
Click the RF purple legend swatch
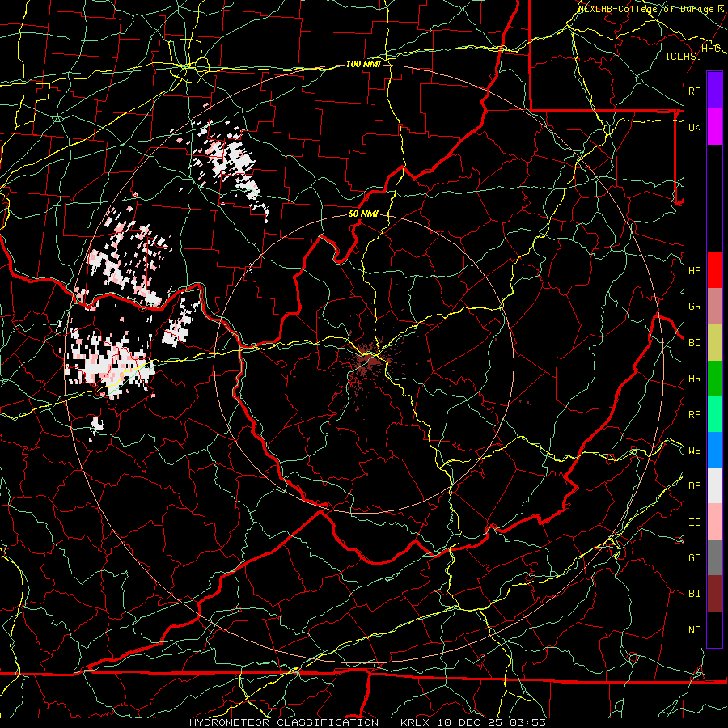[714, 91]
